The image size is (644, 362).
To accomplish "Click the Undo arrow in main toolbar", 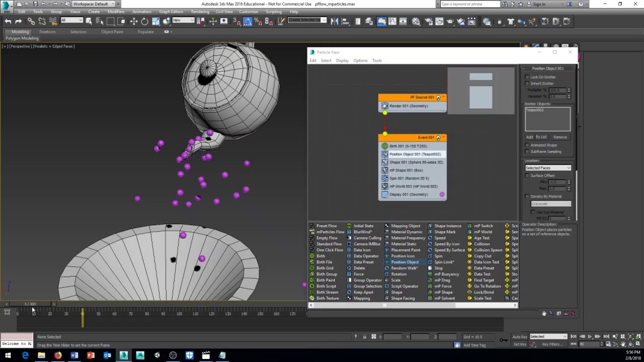I will tap(8, 21).
